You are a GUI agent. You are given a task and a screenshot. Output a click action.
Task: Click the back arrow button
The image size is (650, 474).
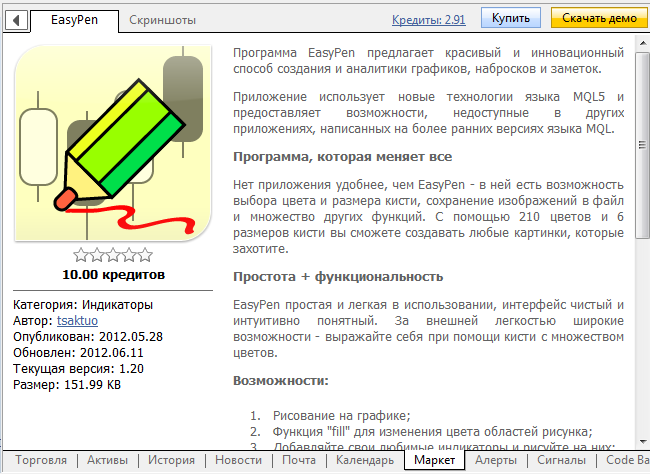point(17,19)
